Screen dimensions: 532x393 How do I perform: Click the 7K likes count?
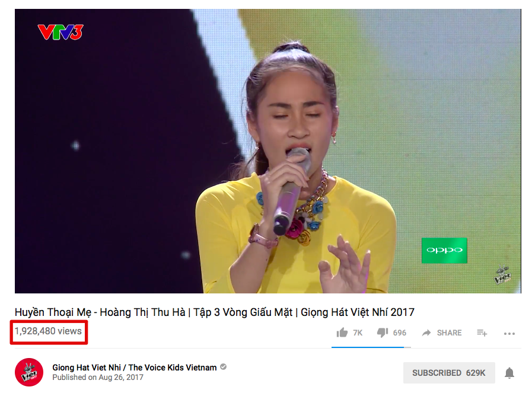click(358, 333)
